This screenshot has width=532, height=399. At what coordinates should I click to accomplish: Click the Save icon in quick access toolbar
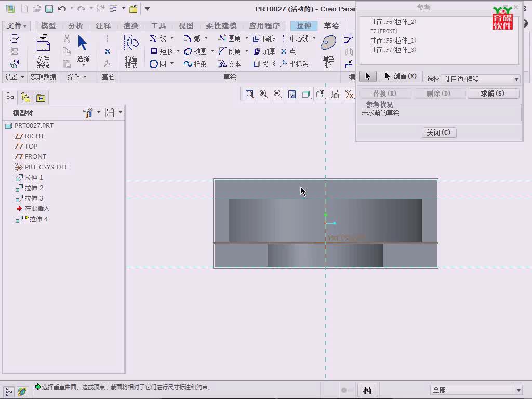pos(49,9)
